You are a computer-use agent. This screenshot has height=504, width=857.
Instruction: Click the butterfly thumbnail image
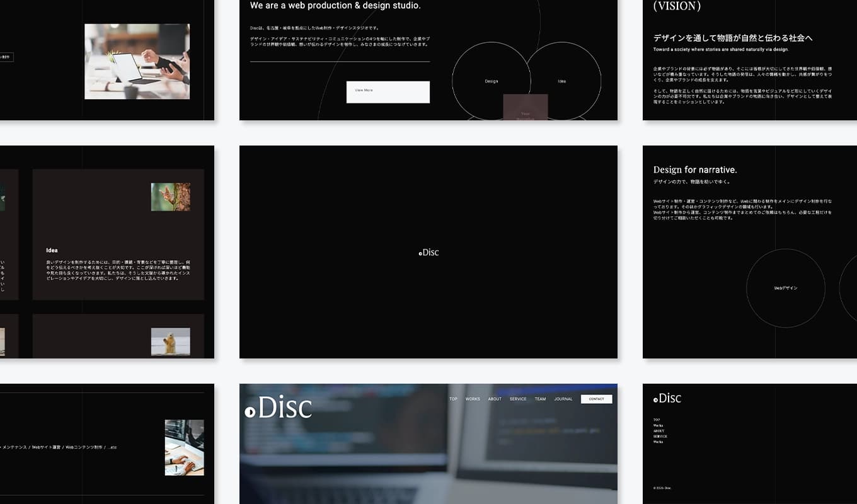point(171,196)
